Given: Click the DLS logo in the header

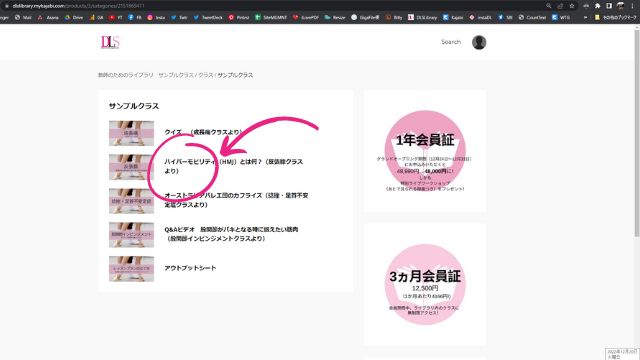Looking at the screenshot, I should tap(110, 42).
